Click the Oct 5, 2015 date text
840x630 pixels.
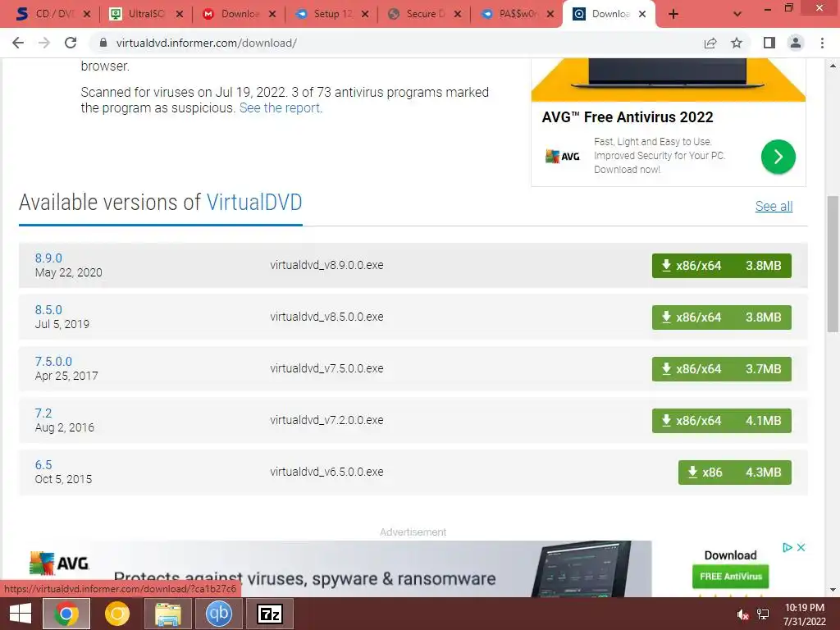63,479
